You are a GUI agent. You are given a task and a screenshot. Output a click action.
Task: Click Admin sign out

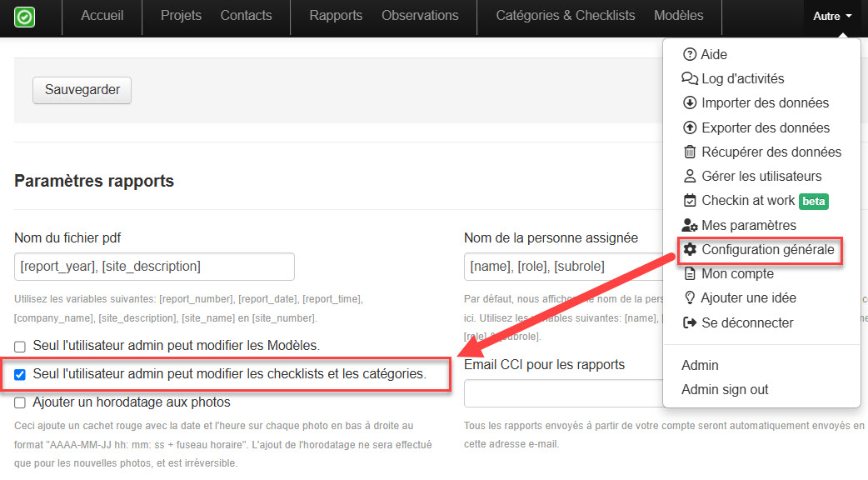(725, 390)
